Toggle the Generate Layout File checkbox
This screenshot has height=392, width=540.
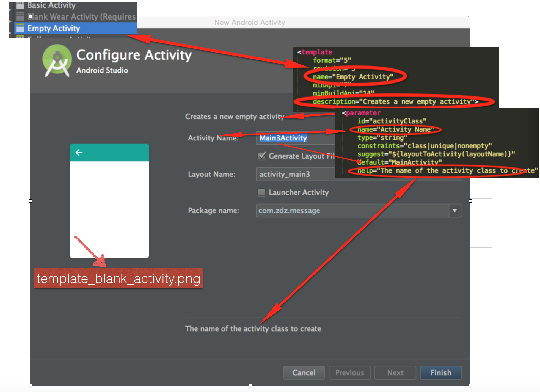[262, 156]
